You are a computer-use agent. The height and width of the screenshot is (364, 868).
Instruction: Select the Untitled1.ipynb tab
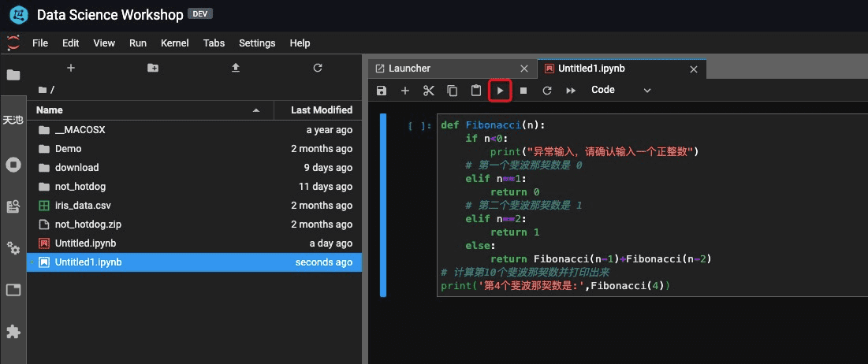coord(622,69)
